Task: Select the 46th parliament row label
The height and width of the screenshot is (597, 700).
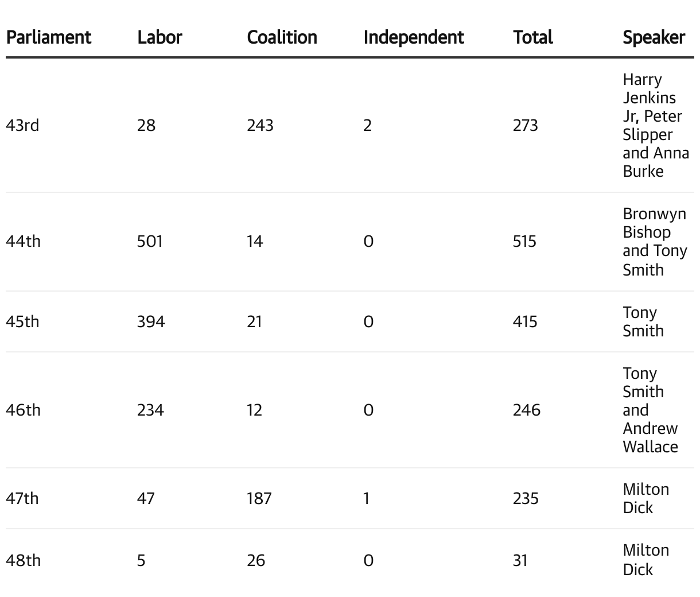Action: click(x=23, y=410)
